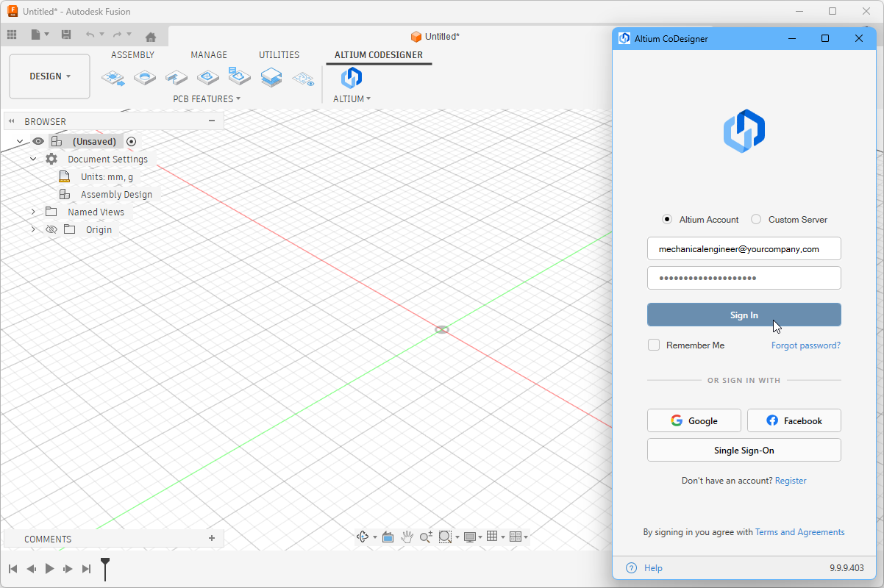Click the timeline position marker
This screenshot has width=884, height=588.
point(105,565)
